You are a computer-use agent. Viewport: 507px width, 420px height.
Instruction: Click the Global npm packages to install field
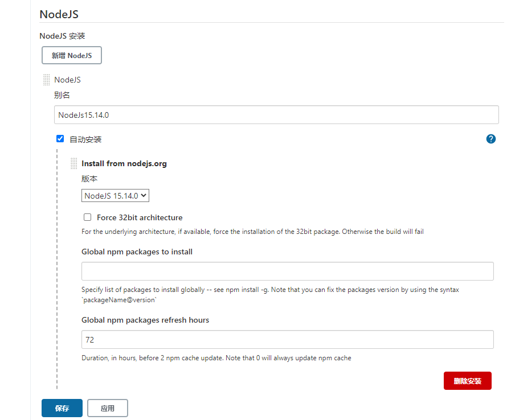tap(287, 271)
